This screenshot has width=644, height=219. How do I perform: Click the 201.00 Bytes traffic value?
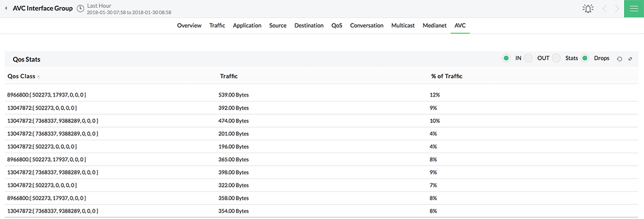point(234,134)
